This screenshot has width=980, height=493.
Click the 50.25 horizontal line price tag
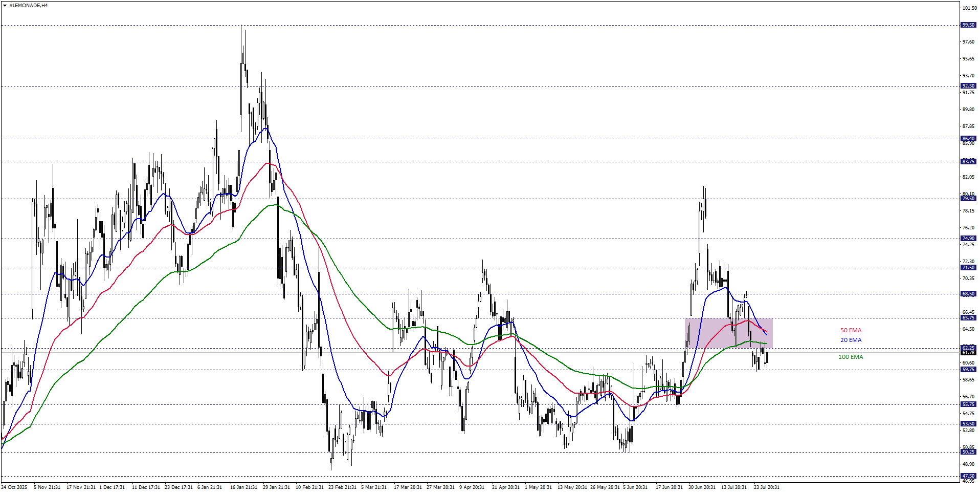(x=968, y=452)
